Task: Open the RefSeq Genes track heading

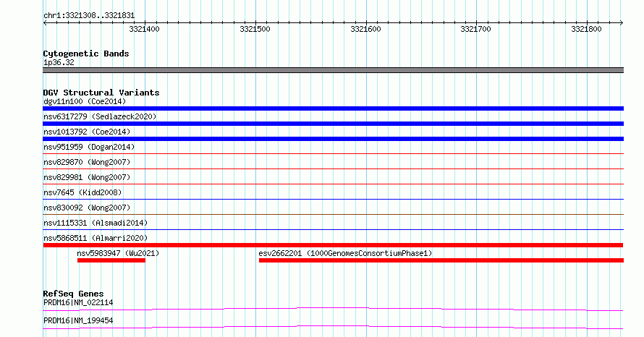Action: point(73,294)
